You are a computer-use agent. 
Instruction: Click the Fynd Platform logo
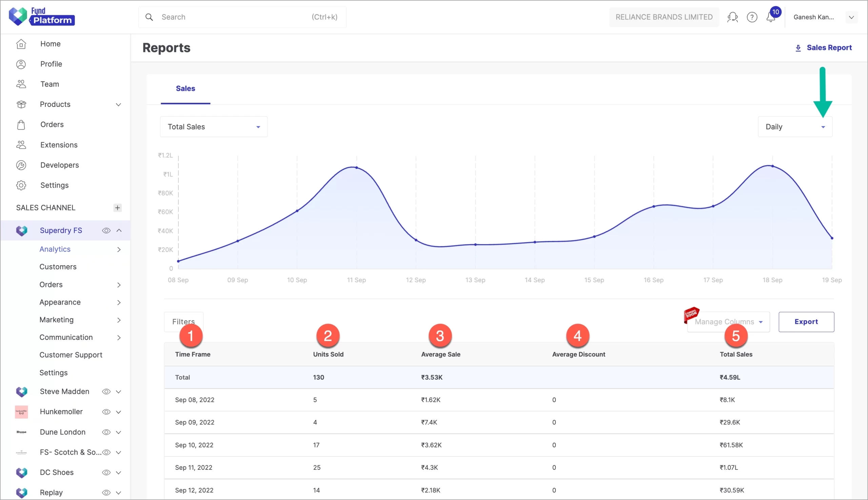[x=41, y=17]
